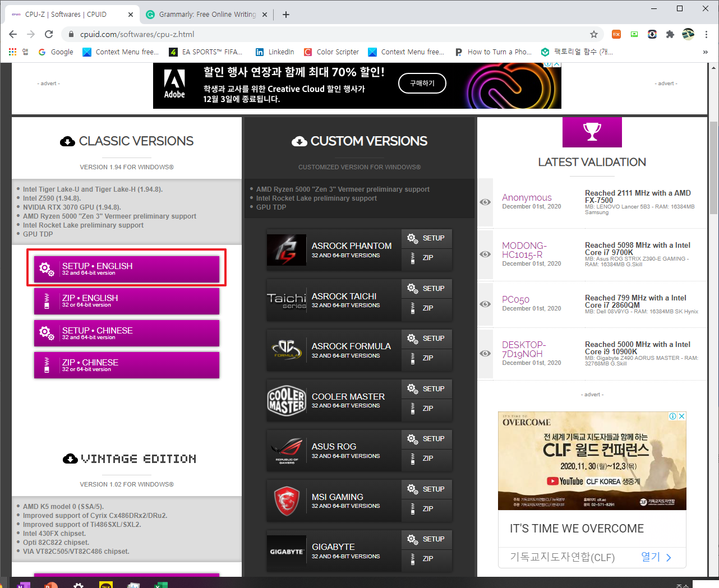Image resolution: width=719 pixels, height=588 pixels.
Task: Click the 열기 link in the CLF ad
Action: [656, 557]
